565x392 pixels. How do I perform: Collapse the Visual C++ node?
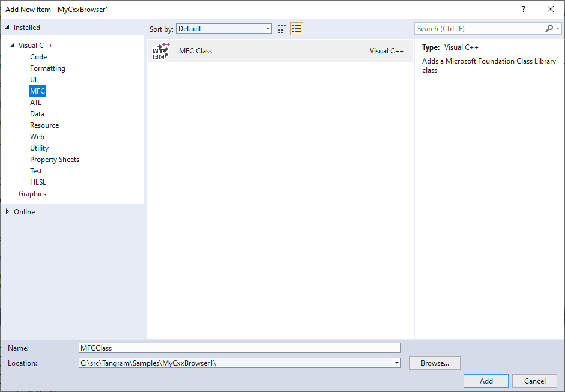coord(13,45)
